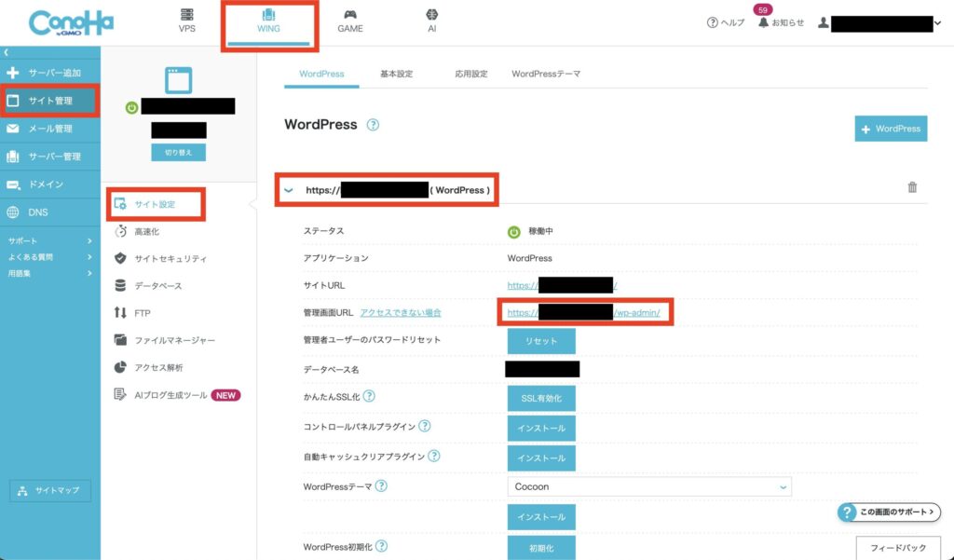Open DNS in sidebar
954x560 pixels.
click(50, 212)
